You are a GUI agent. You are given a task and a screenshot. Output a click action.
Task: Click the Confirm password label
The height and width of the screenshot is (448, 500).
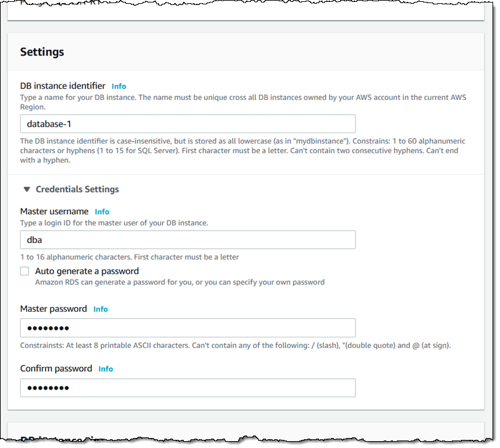click(56, 369)
